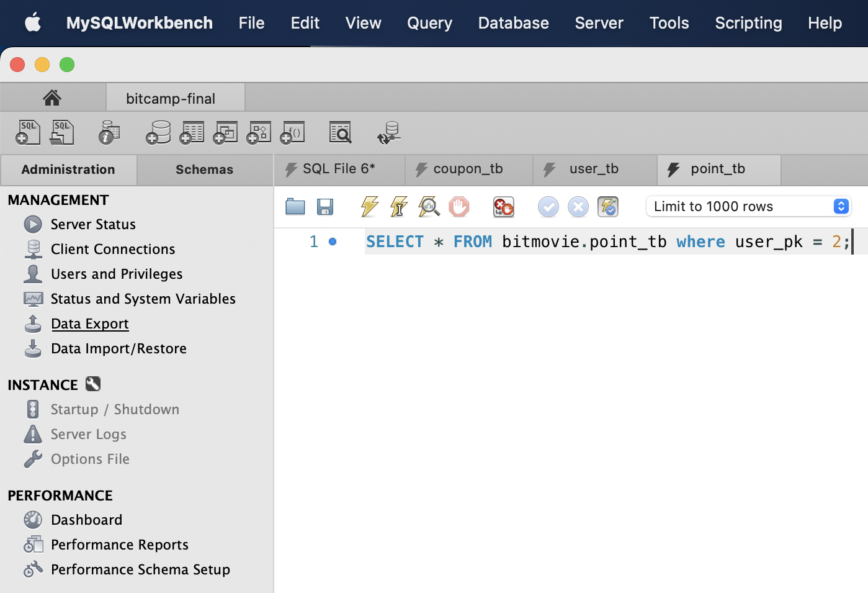
Task: Create a new schema icon
Action: pyautogui.click(x=158, y=132)
